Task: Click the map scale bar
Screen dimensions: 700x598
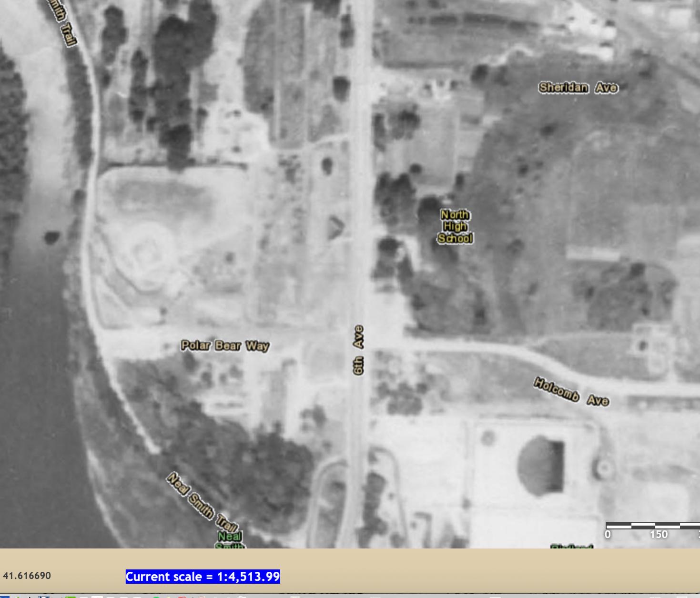Action: [x=653, y=526]
